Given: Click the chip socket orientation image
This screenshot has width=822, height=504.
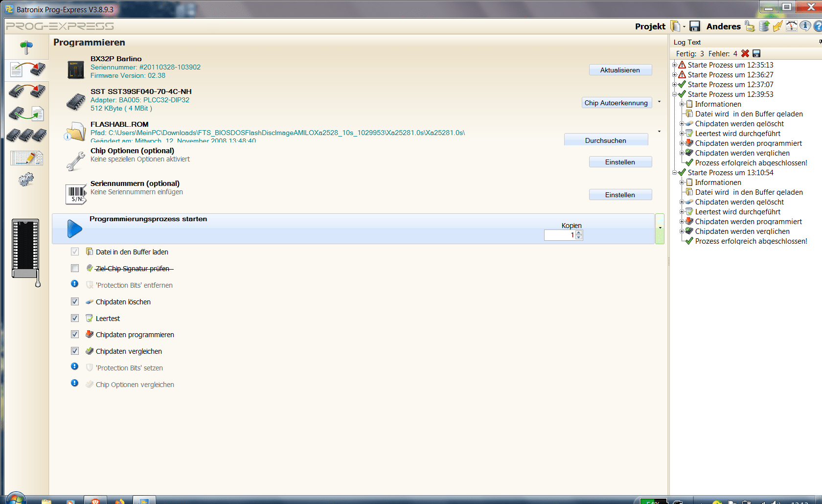Looking at the screenshot, I should click(26, 252).
